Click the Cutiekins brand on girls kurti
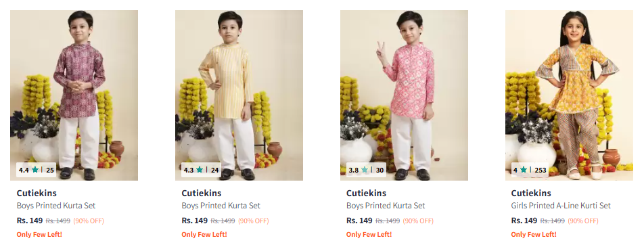644x251 pixels. click(531, 193)
